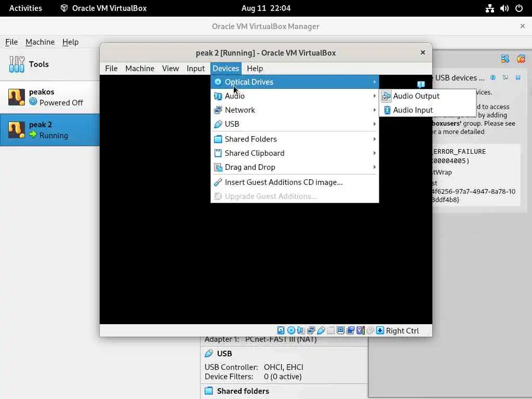Open the Tools icon in Manager
The width and height of the screenshot is (532, 399).
click(17, 64)
